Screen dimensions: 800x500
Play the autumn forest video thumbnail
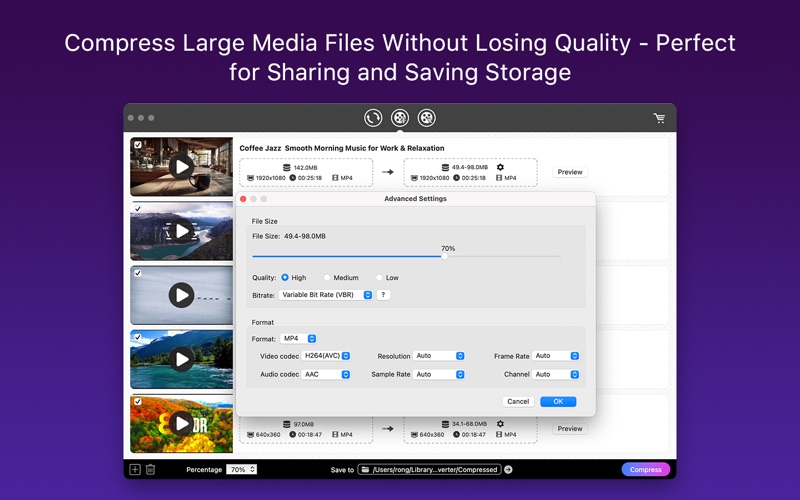click(181, 423)
